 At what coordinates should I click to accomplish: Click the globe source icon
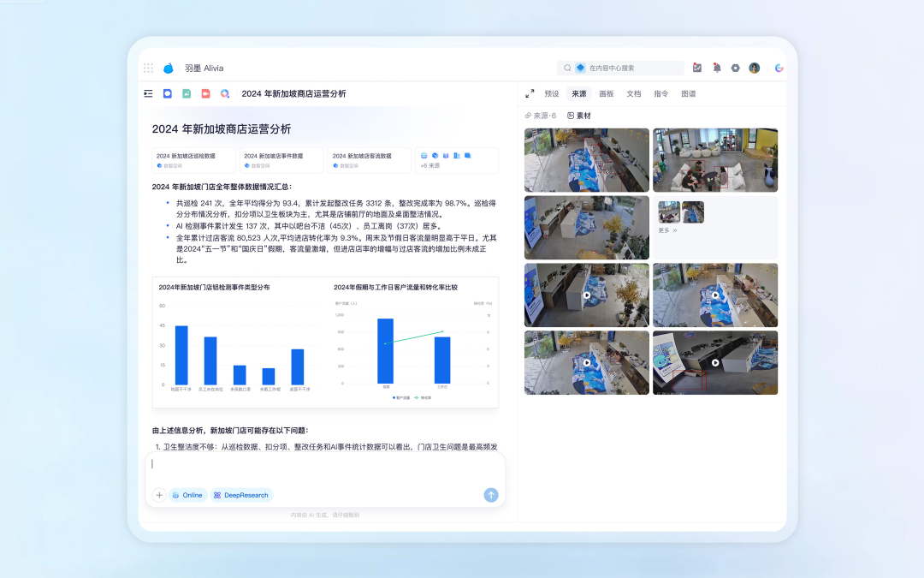tap(423, 156)
